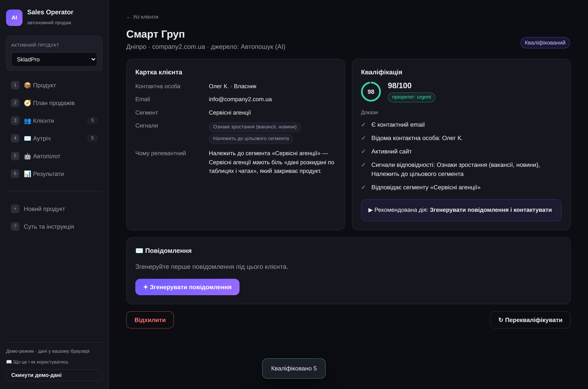The width and height of the screenshot is (588, 389).
Task: Click the people icon for Клієнти
Action: [27, 121]
